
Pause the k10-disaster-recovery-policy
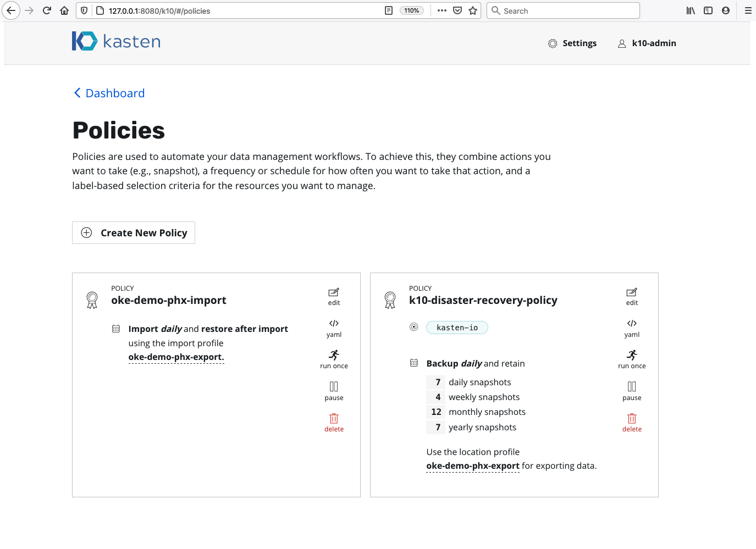(x=632, y=391)
